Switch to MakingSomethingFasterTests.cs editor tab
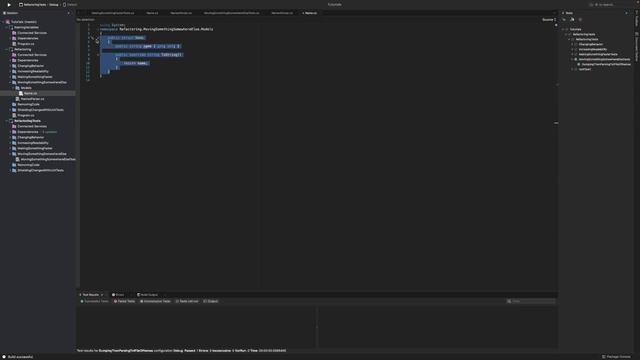 tap(113, 13)
